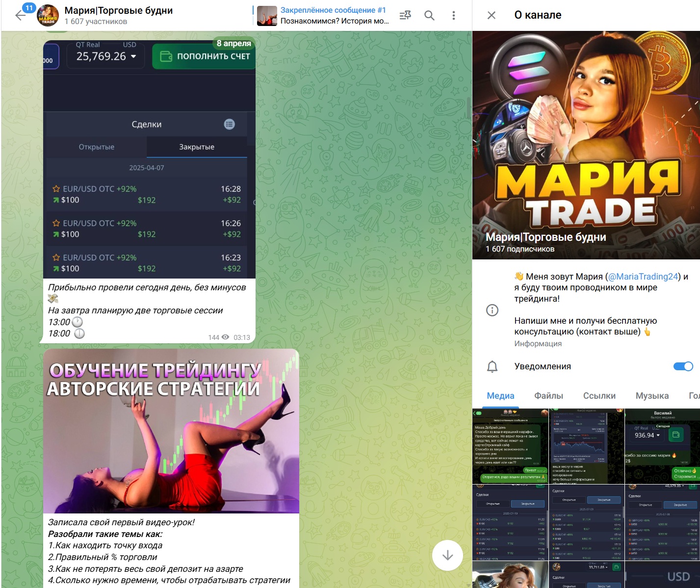Click the channel title Мария|Торговые будни in header
700x588 pixels.
tap(119, 10)
